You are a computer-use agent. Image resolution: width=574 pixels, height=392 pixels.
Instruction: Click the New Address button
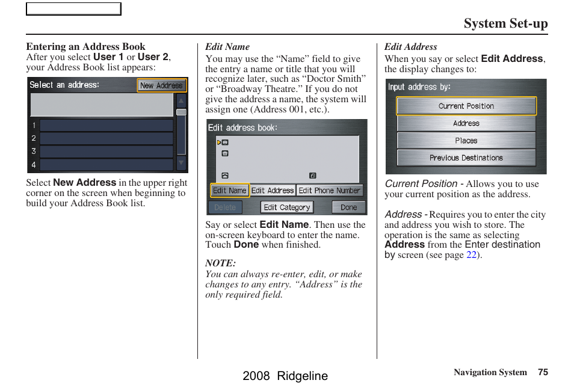pyautogui.click(x=162, y=85)
